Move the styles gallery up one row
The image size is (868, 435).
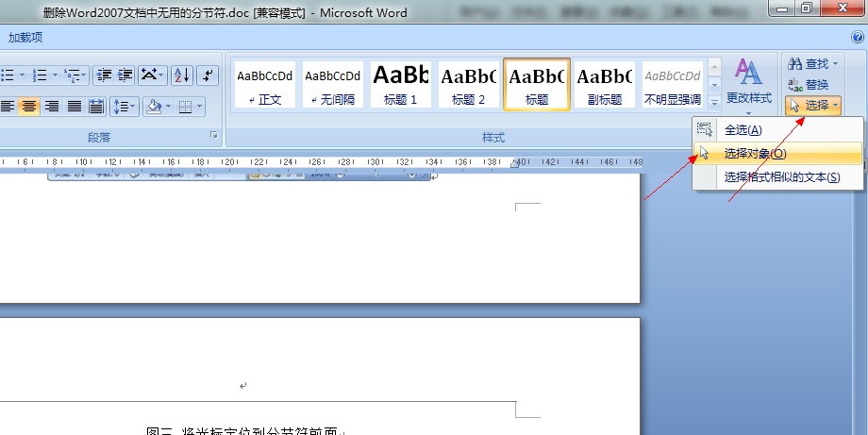coord(714,68)
